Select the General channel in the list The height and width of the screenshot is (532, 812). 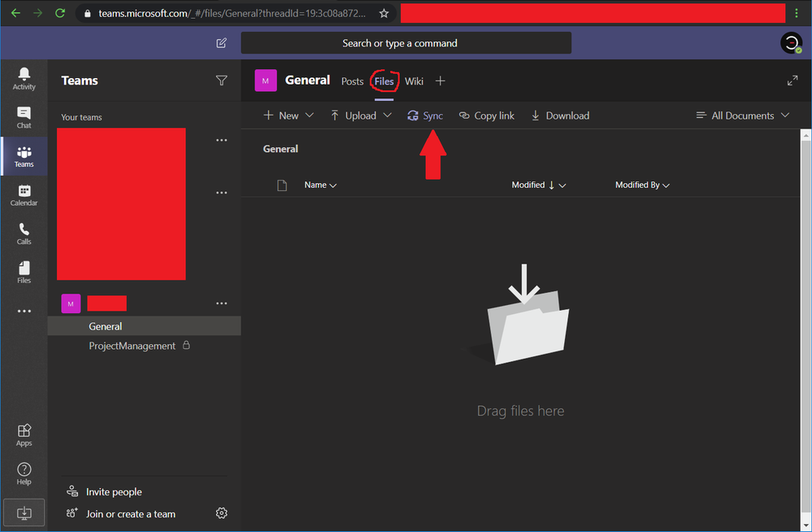coord(145,326)
